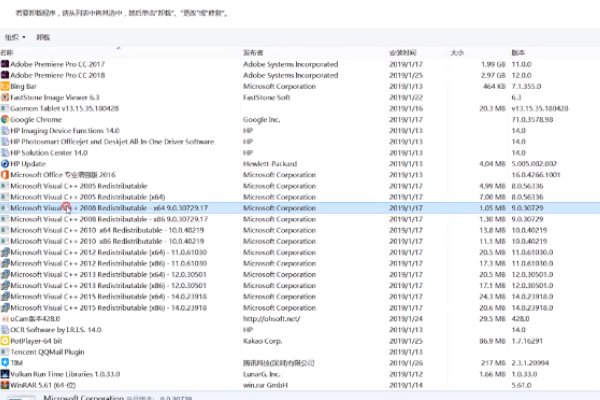The image size is (600, 400).
Task: Click the install date 2019/1/24
Action: click(406, 319)
